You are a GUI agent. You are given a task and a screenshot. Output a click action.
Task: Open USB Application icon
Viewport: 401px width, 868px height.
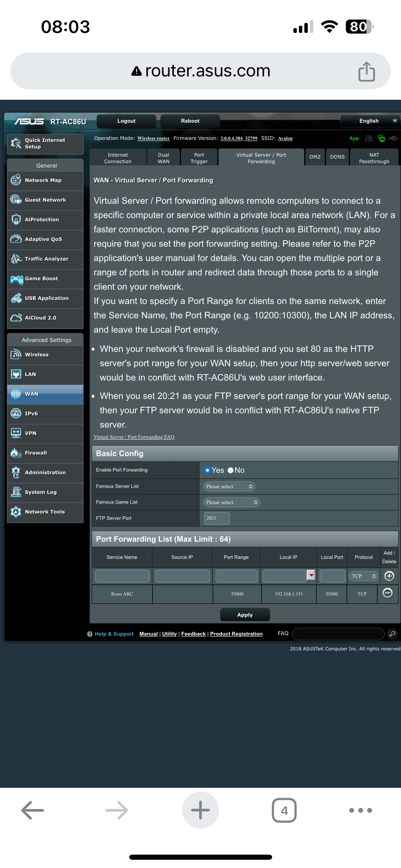16,298
